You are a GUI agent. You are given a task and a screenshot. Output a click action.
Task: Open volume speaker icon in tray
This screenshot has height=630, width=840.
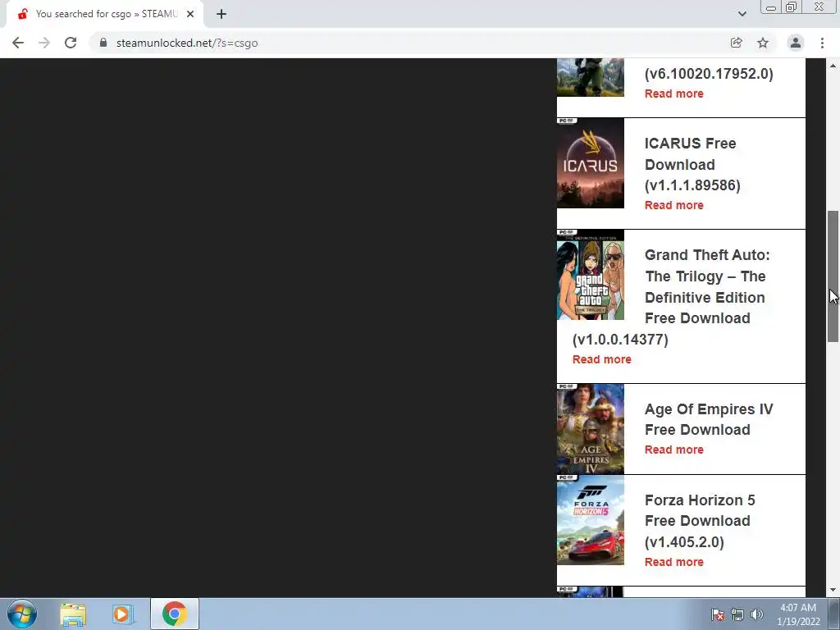[x=756, y=614]
